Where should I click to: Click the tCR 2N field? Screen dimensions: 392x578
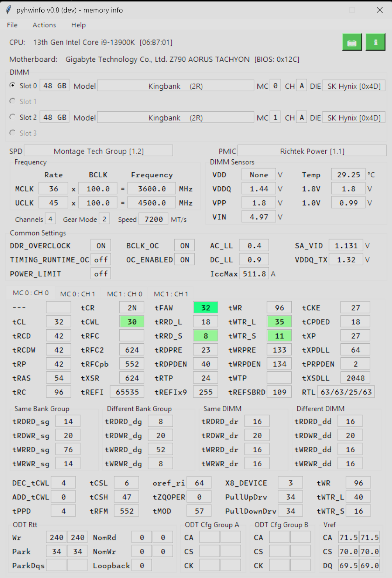coord(132,308)
